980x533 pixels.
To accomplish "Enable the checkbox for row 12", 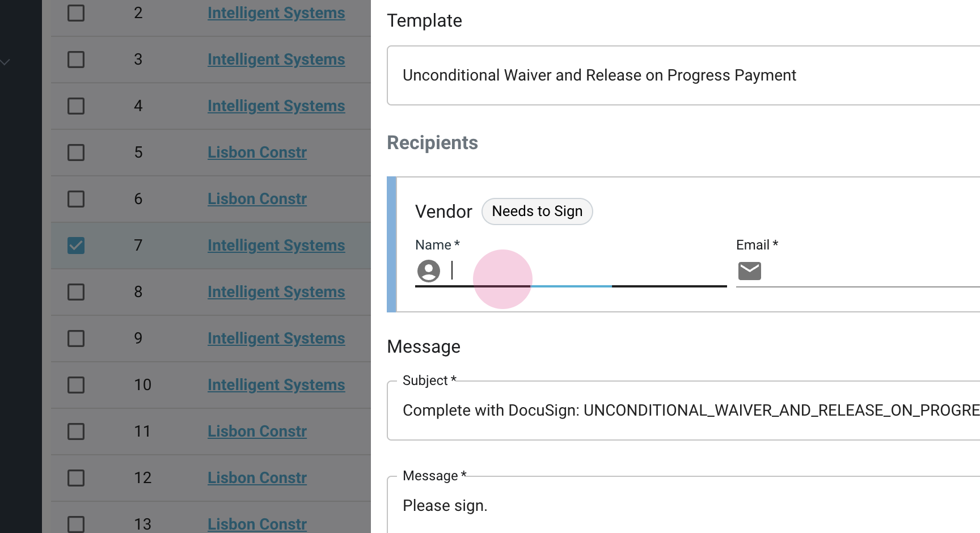I will pos(76,478).
